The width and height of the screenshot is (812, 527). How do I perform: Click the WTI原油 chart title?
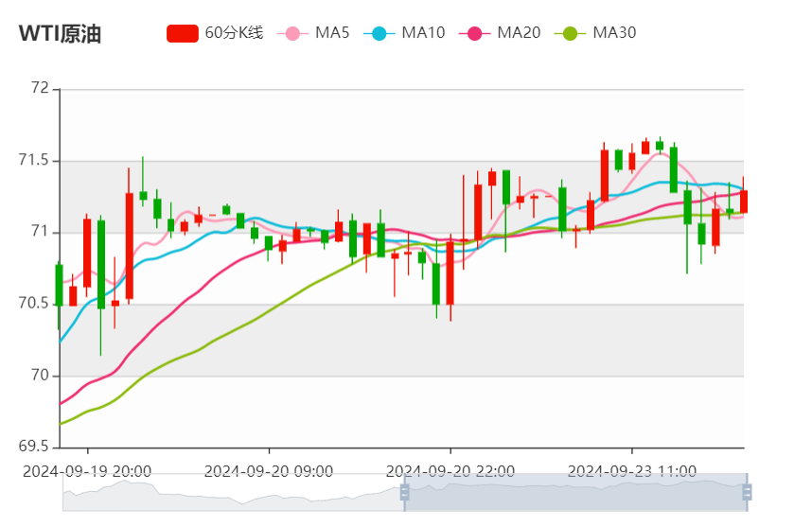click(x=60, y=34)
